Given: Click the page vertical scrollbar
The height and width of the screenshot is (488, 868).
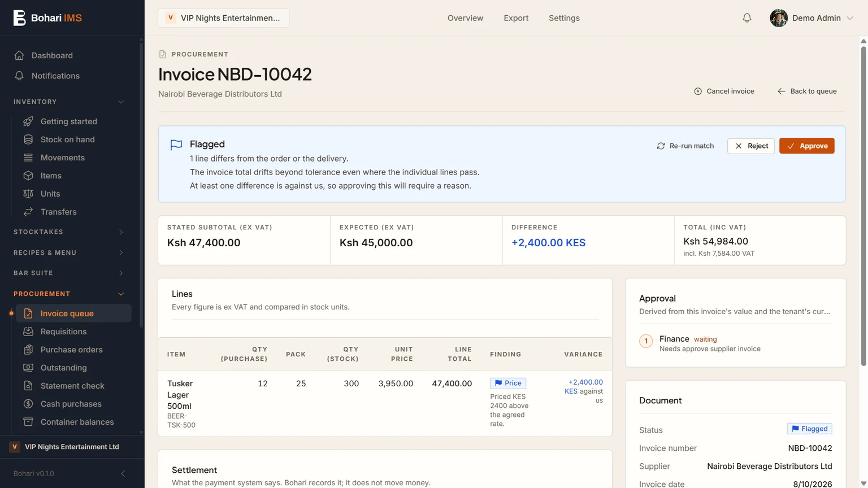Looking at the screenshot, I should click(863, 206).
